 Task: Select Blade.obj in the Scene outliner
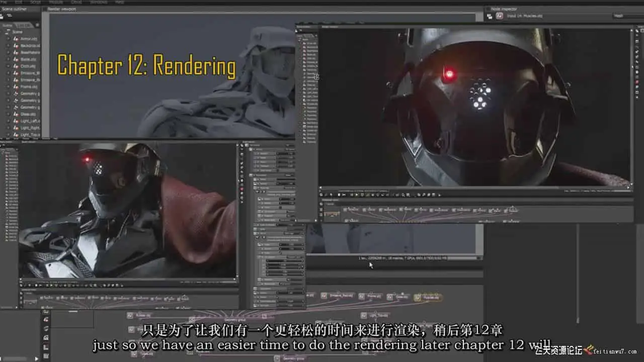[28, 59]
